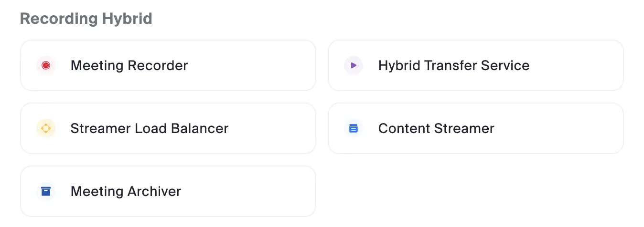Click empty right side of Meeting Recorder card
Viewport: 644px width, 227px height.
[268, 65]
